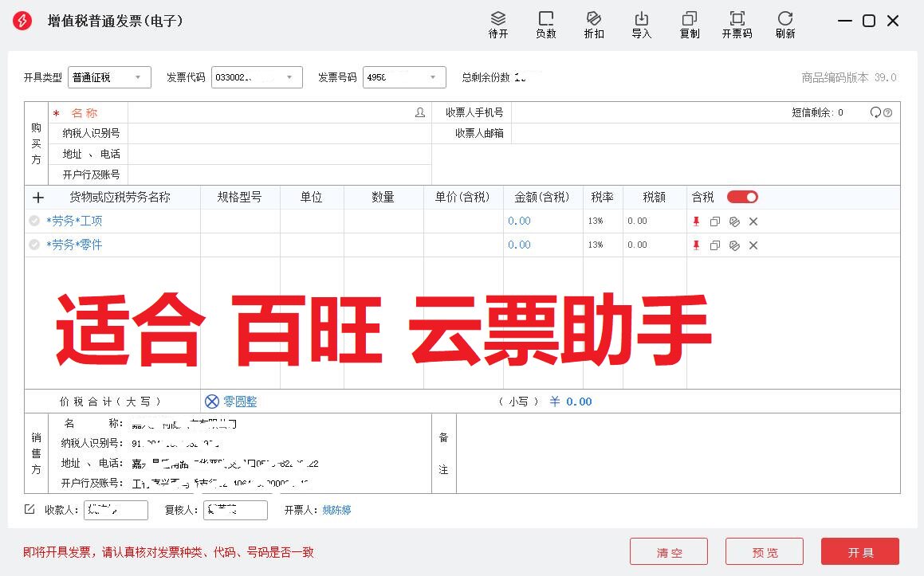Click the edit icon beside 收款人

(x=29, y=509)
